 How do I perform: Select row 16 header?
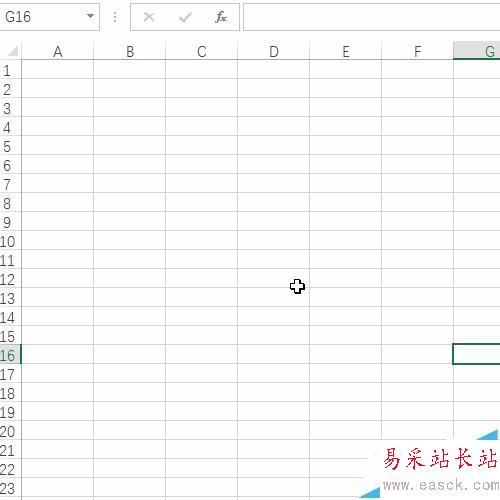coord(10,355)
